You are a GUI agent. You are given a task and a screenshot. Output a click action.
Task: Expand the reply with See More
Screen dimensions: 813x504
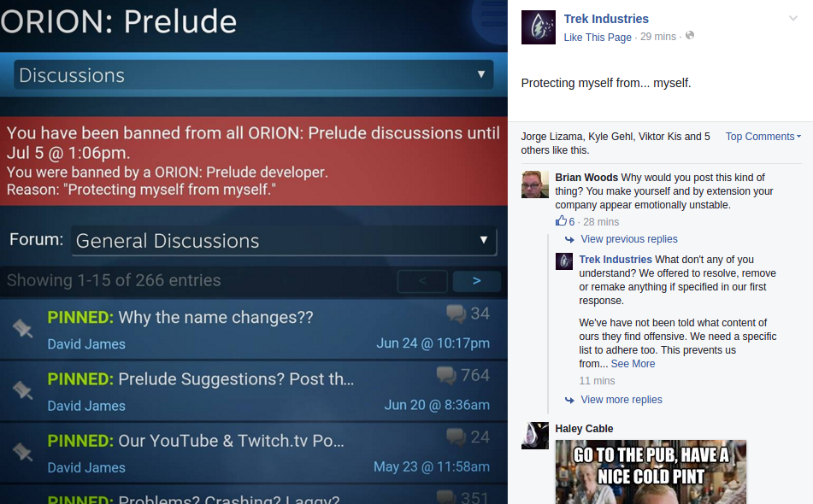pos(633,364)
